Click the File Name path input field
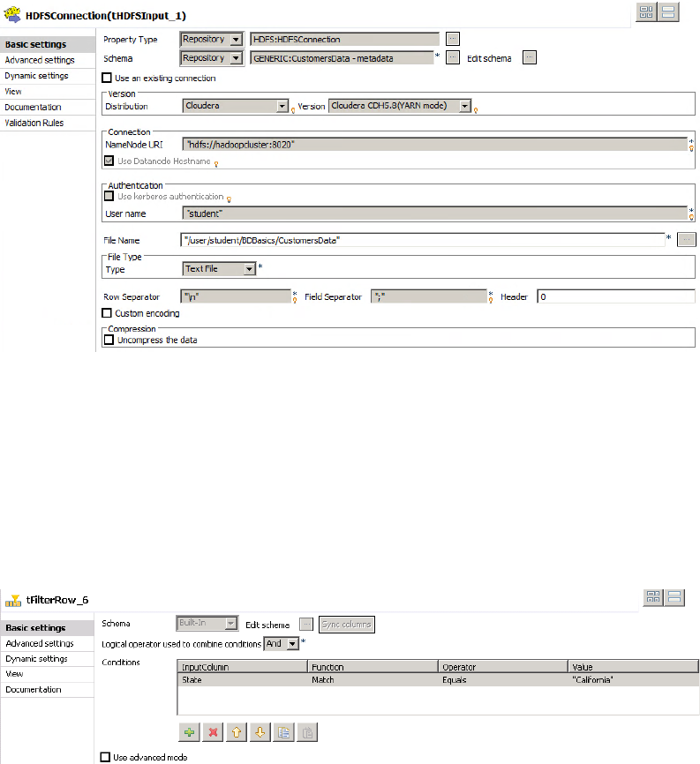700x764 pixels. pyautogui.click(x=423, y=240)
